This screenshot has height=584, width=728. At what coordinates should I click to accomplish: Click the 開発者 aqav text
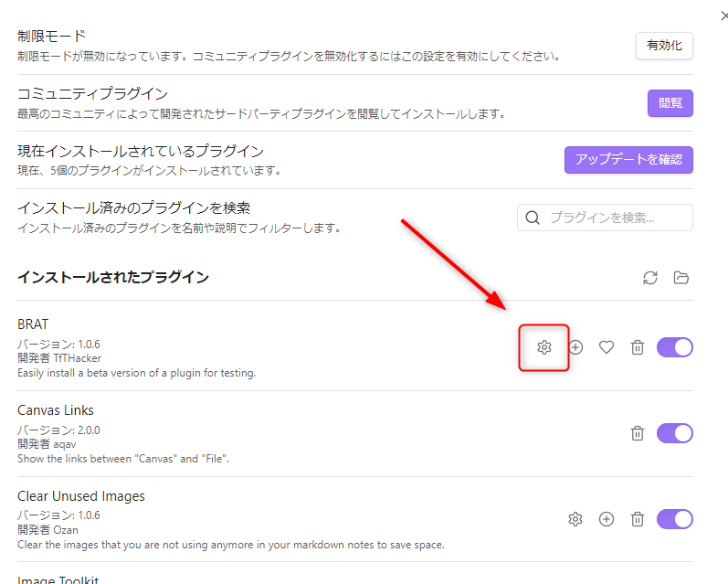[47, 444]
